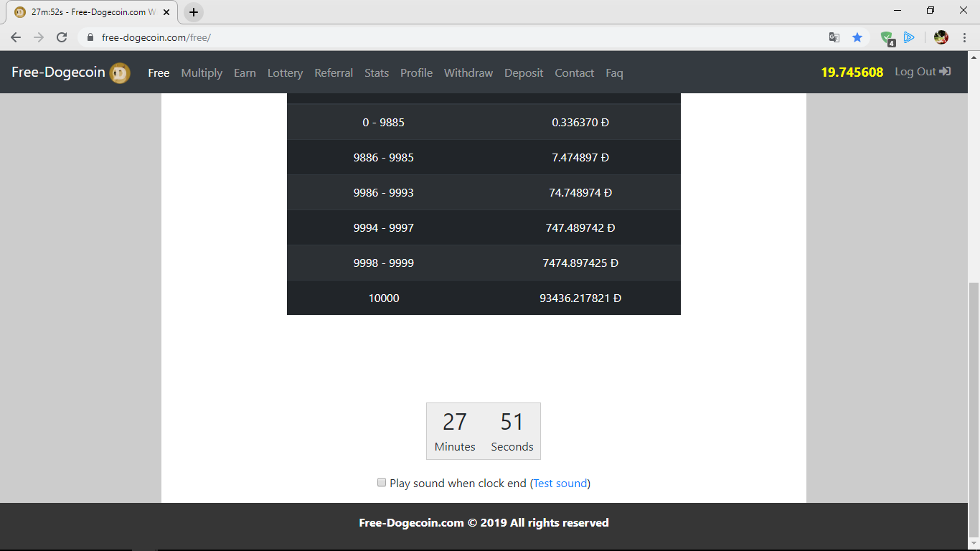The image size is (980, 551).
Task: View the Stats page
Action: [x=377, y=72]
